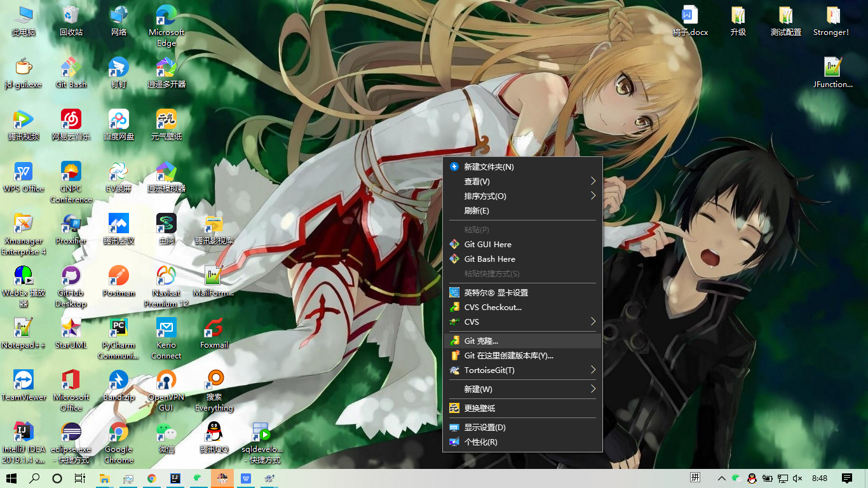Viewport: 868px width, 488px height.
Task: Expand the 新建(W) submenu
Action: pos(522,389)
